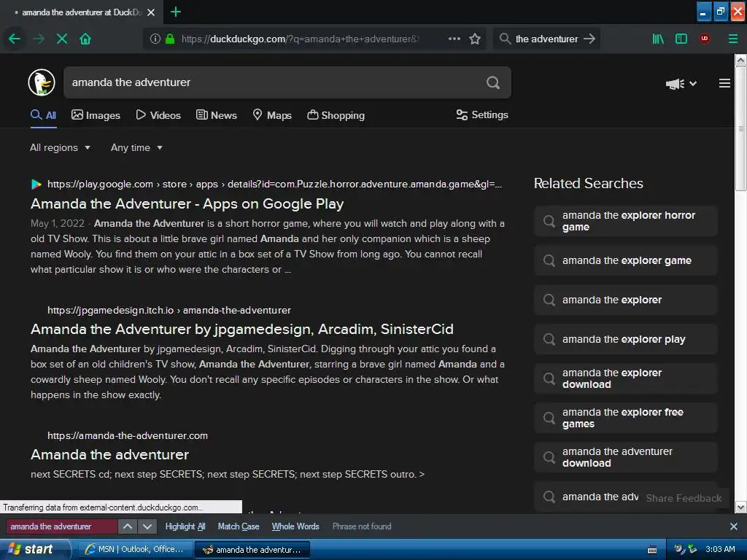747x560 pixels.
Task: Click the play.google.com result URL
Action: [274, 184]
